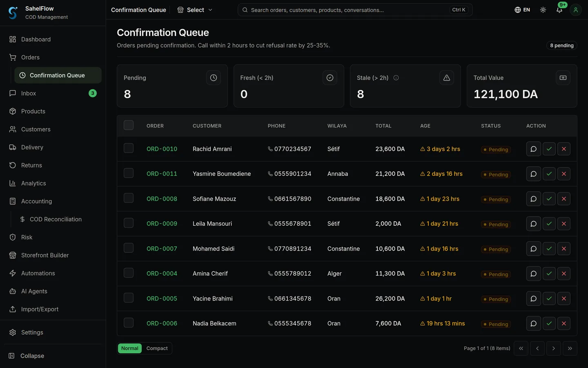This screenshot has width=588, height=368.
Task: Confirm order ORD-0005 for Yacine Brahimi
Action: point(549,299)
